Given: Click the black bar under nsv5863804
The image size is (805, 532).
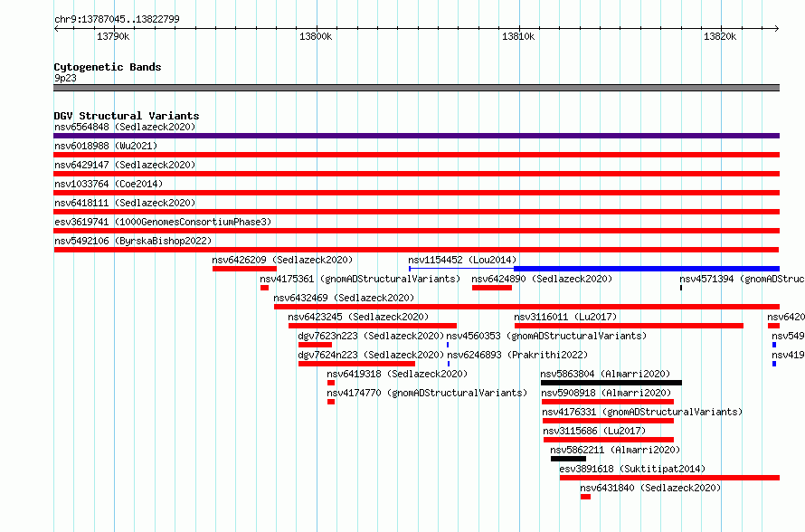Looking at the screenshot, I should tap(611, 383).
